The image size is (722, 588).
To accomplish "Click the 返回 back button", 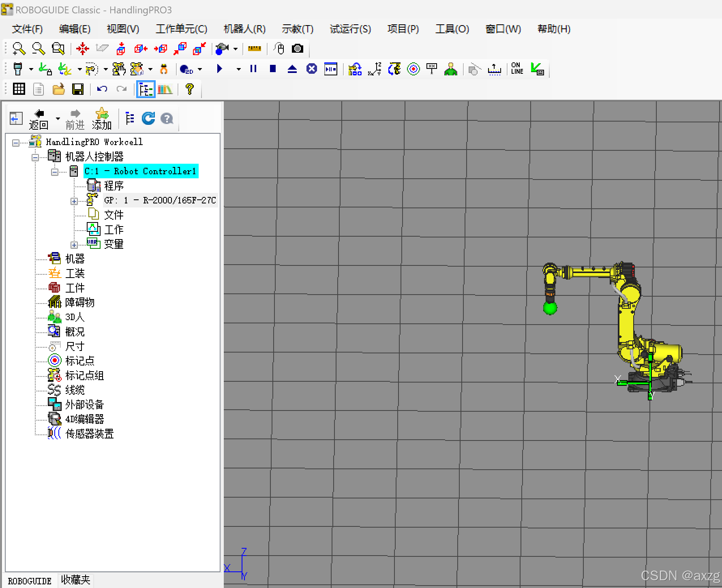I will click(x=39, y=120).
